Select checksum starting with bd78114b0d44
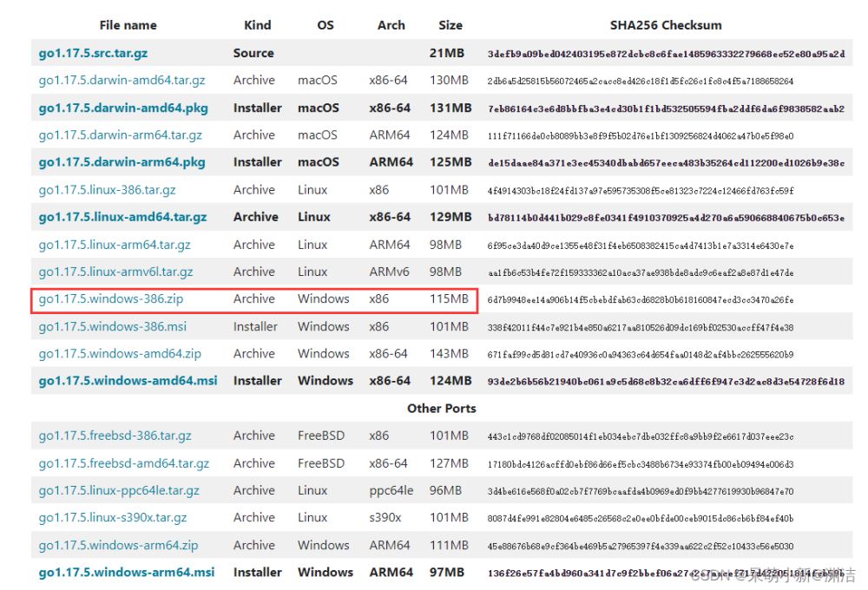The height and width of the screenshot is (590, 868). click(x=666, y=218)
